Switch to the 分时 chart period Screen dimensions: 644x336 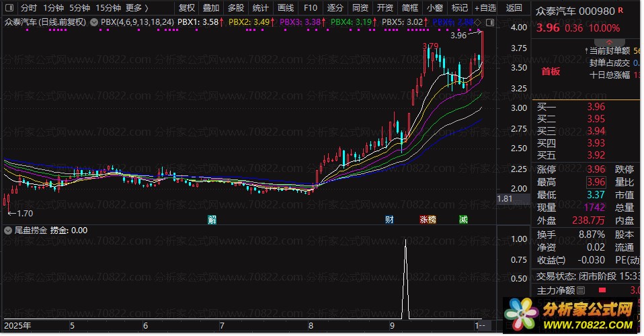pos(29,8)
